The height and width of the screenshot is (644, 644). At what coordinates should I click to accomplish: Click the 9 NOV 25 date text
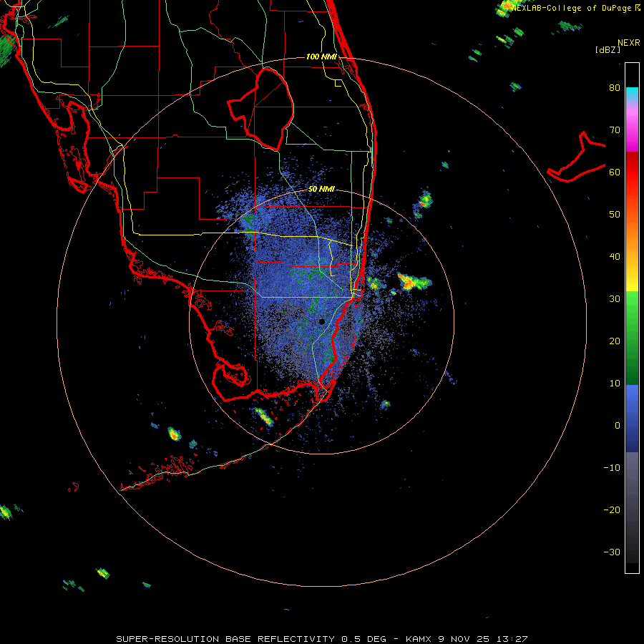[464, 639]
